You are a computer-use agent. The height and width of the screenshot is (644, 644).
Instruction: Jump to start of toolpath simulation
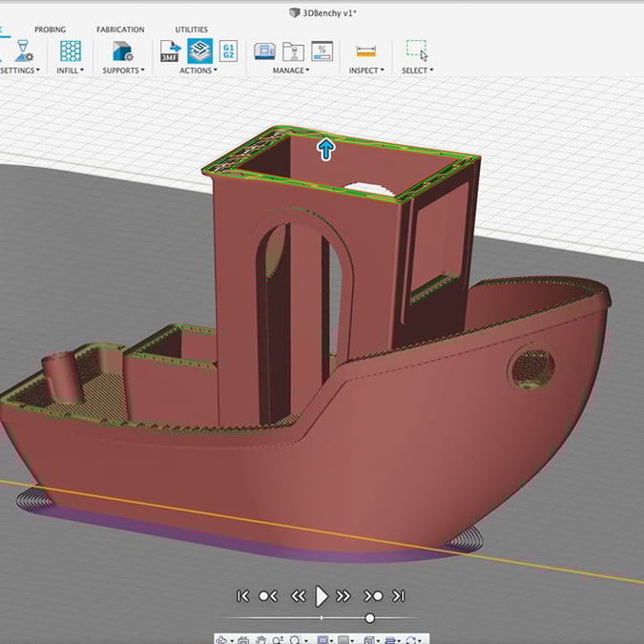(x=242, y=596)
